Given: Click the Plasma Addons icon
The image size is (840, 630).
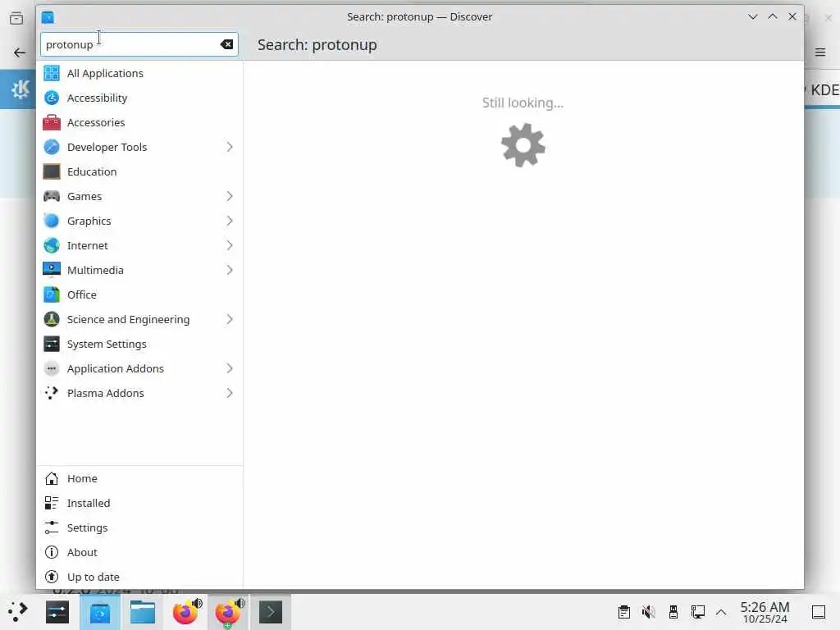Looking at the screenshot, I should coord(52,394).
